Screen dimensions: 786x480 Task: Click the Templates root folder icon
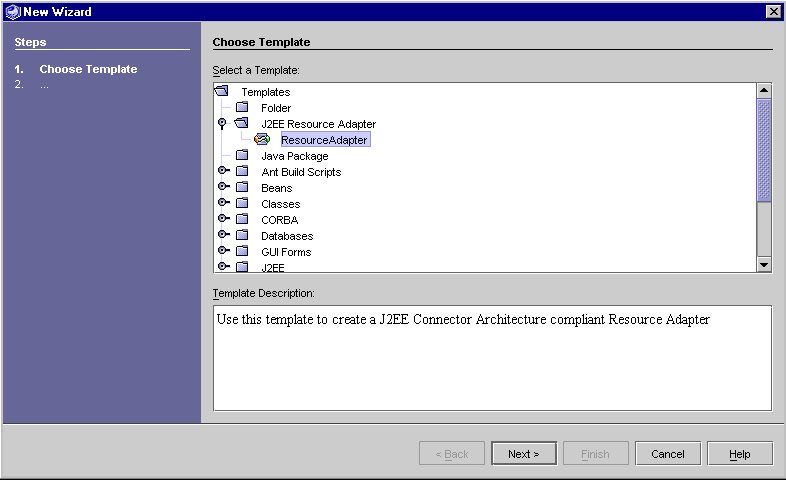222,91
